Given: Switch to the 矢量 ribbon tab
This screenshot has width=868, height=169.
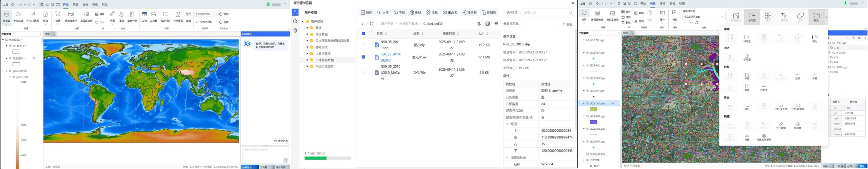Looking at the screenshot, I should (x=75, y=4).
